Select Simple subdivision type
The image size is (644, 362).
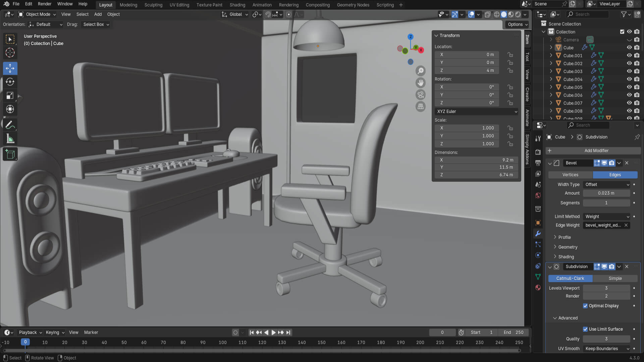(x=615, y=279)
